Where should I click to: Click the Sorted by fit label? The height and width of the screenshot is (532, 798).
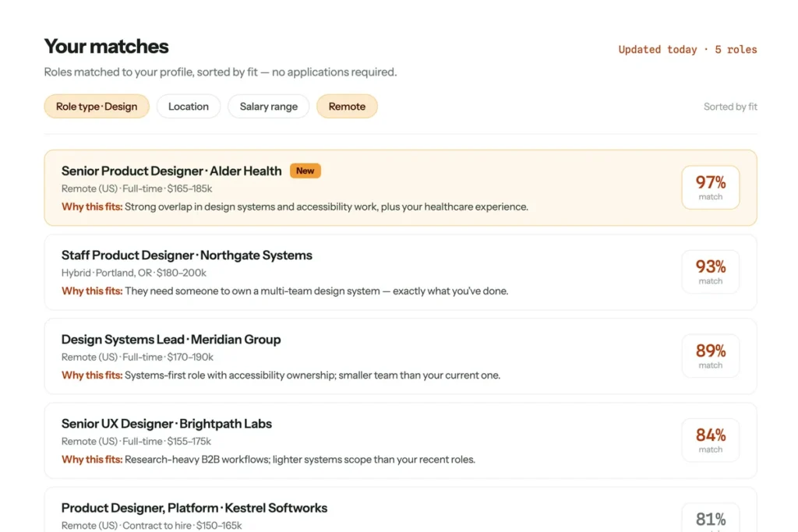point(730,106)
